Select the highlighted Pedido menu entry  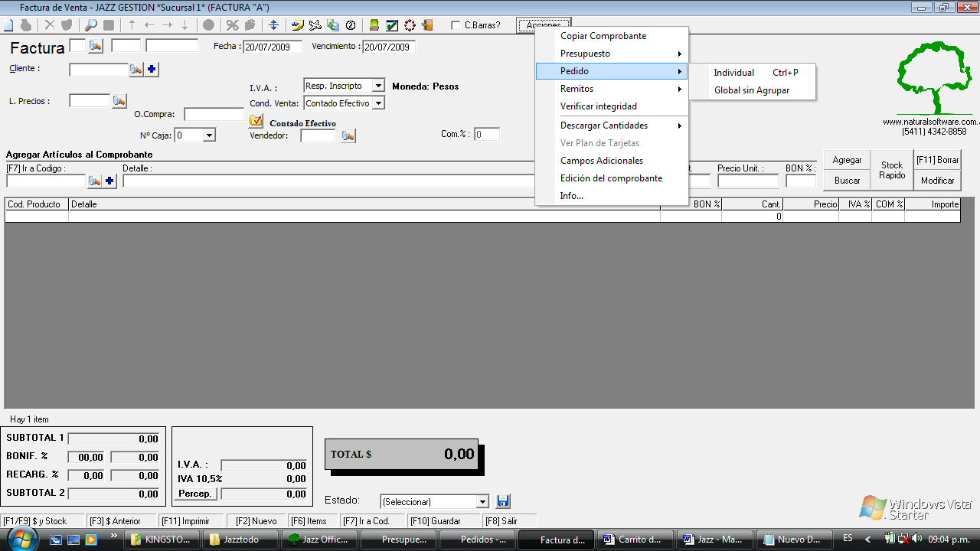point(612,71)
